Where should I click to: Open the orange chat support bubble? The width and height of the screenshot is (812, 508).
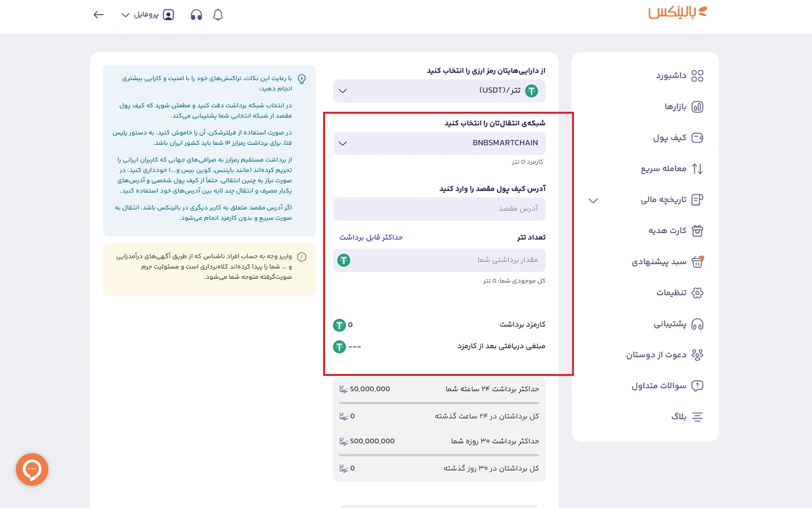32,469
